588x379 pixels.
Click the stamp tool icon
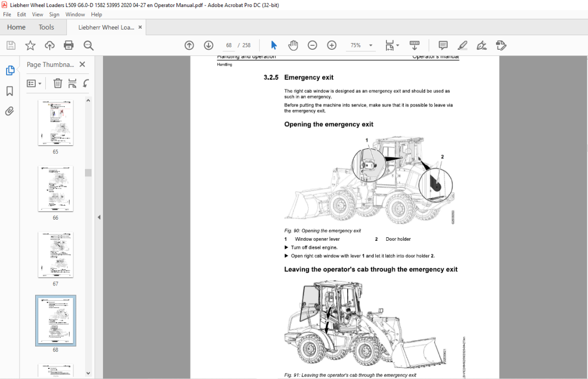501,45
